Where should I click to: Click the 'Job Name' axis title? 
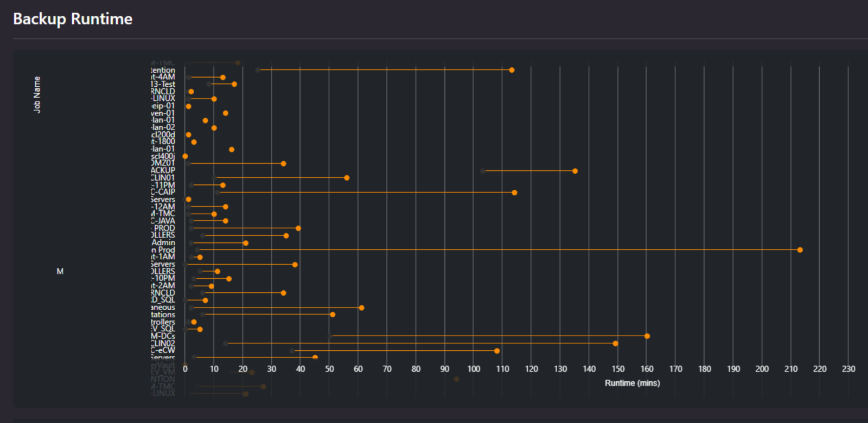[37, 94]
